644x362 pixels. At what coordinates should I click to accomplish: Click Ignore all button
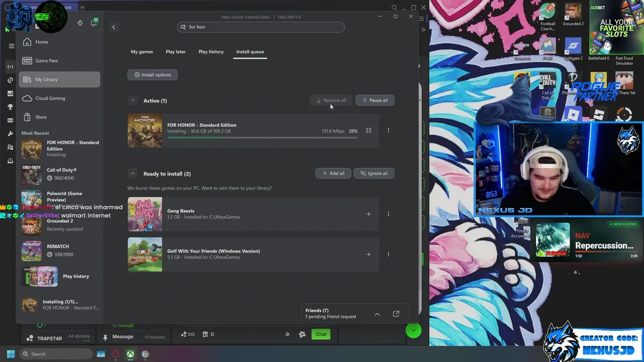tap(374, 173)
